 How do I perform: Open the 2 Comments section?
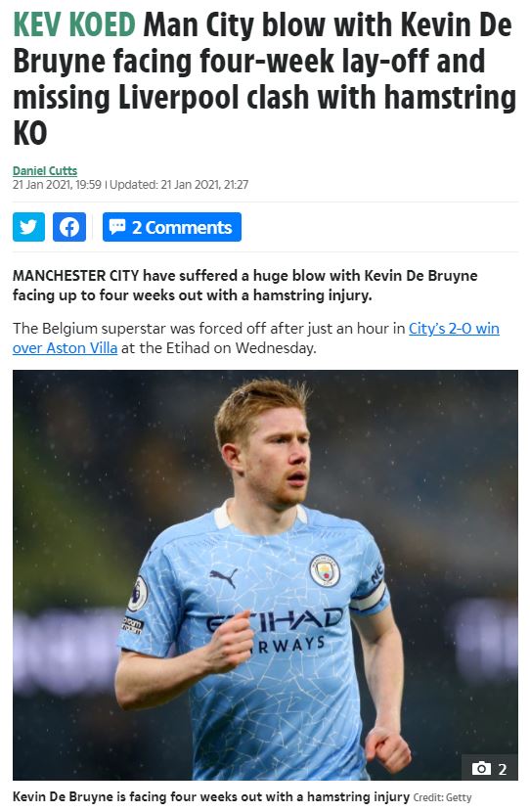click(x=172, y=227)
